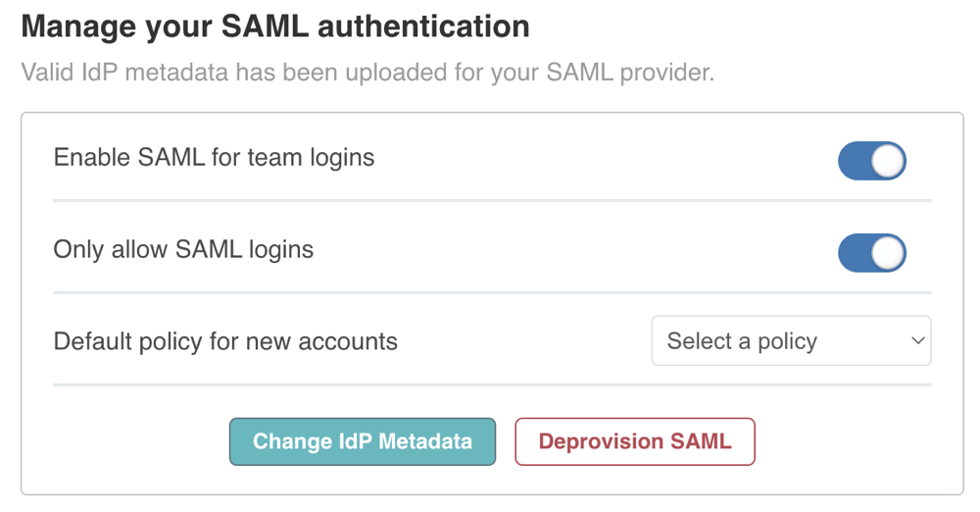Image resolution: width=980 pixels, height=512 pixels.
Task: Click the Valid IdP metadata uploaded description text
Action: (367, 74)
